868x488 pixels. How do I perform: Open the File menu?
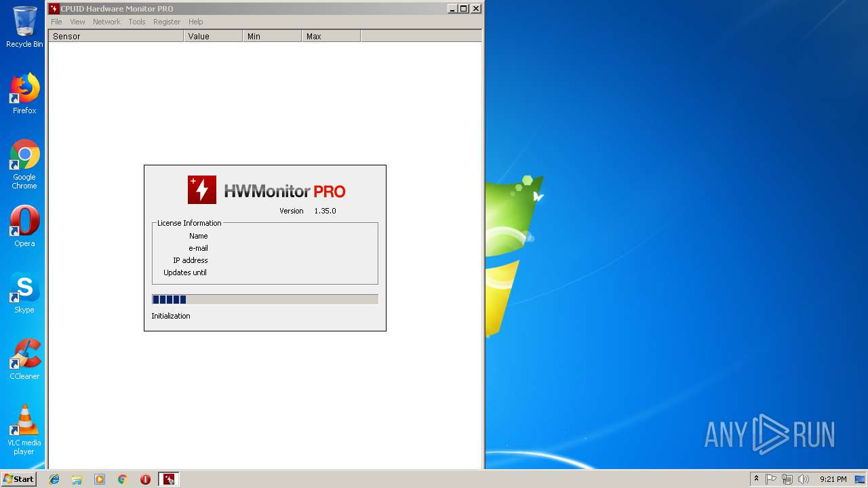click(56, 22)
